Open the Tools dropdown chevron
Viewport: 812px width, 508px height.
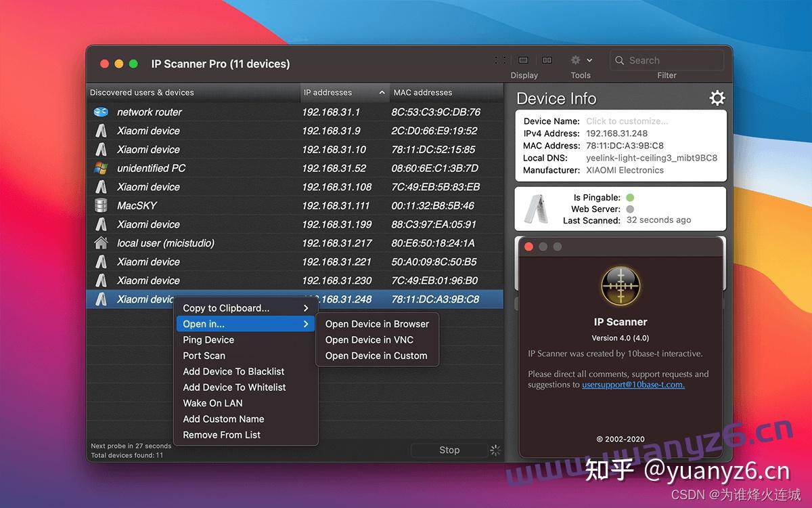[588, 60]
